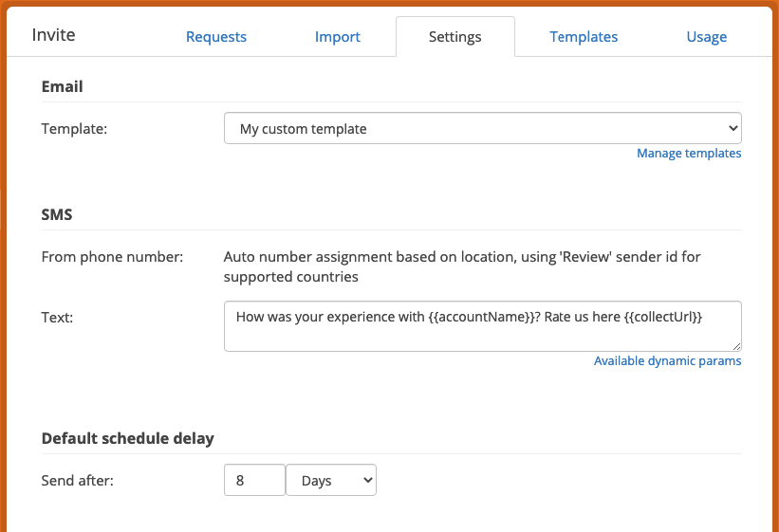Open the Import tab
The image size is (779, 532).
pos(338,37)
